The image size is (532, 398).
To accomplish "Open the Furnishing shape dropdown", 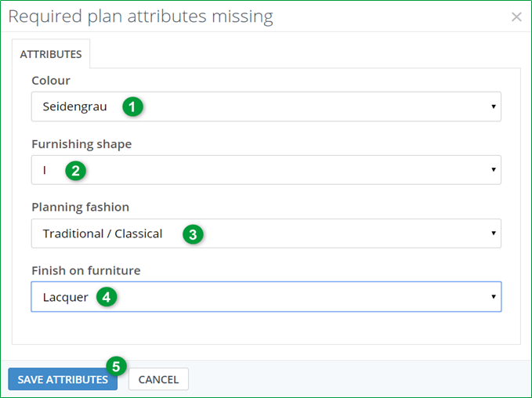I will pyautogui.click(x=266, y=170).
